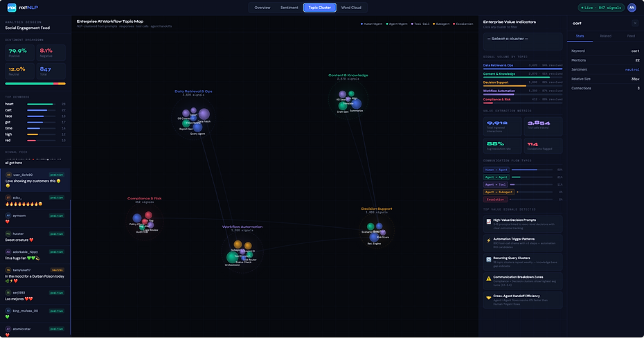Click the Decision Support cluster label on map
This screenshot has height=338, width=644.
point(377,208)
